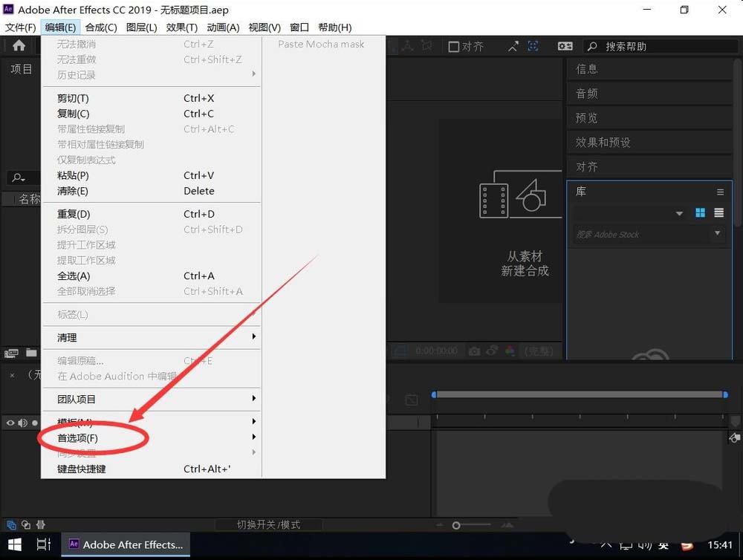Open the 动画(A) menu
The width and height of the screenshot is (743, 560).
point(223,27)
